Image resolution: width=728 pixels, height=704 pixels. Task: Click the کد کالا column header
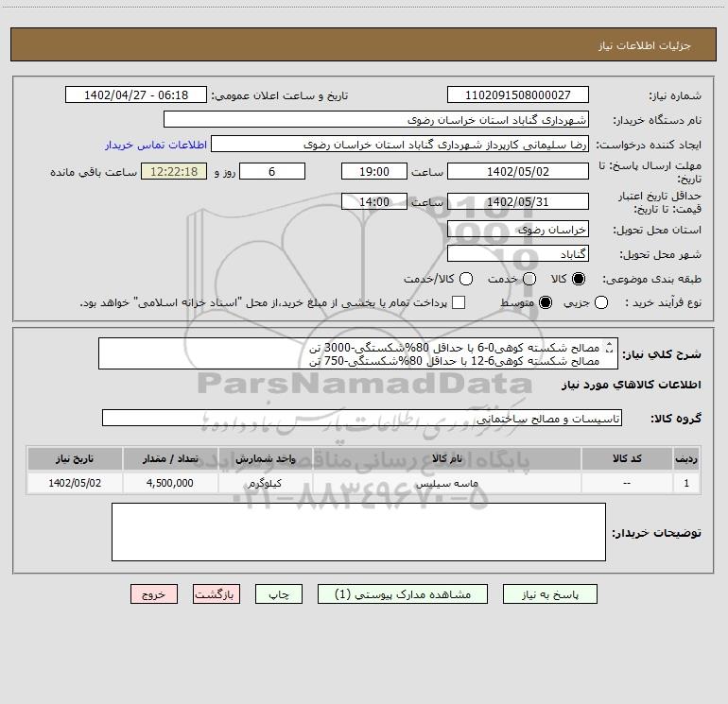(x=627, y=459)
